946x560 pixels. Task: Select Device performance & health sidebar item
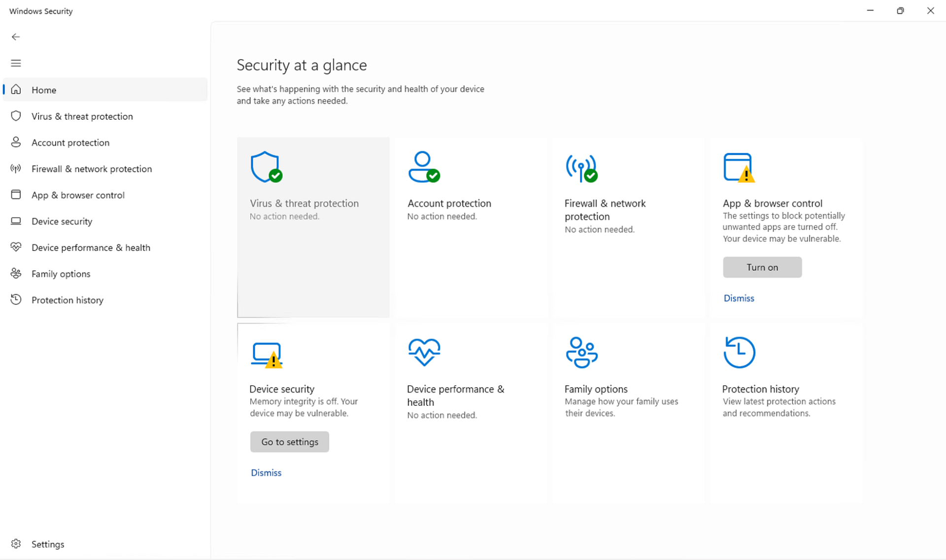91,248
